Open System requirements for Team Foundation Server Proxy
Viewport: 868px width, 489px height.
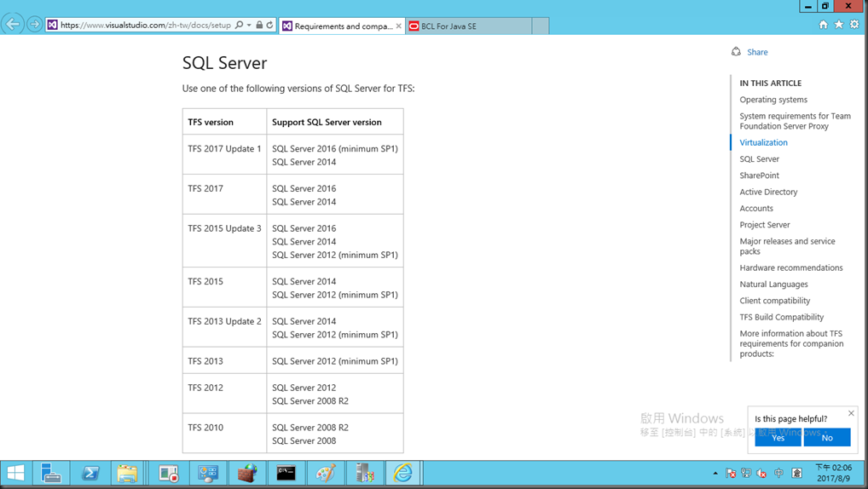pos(795,121)
